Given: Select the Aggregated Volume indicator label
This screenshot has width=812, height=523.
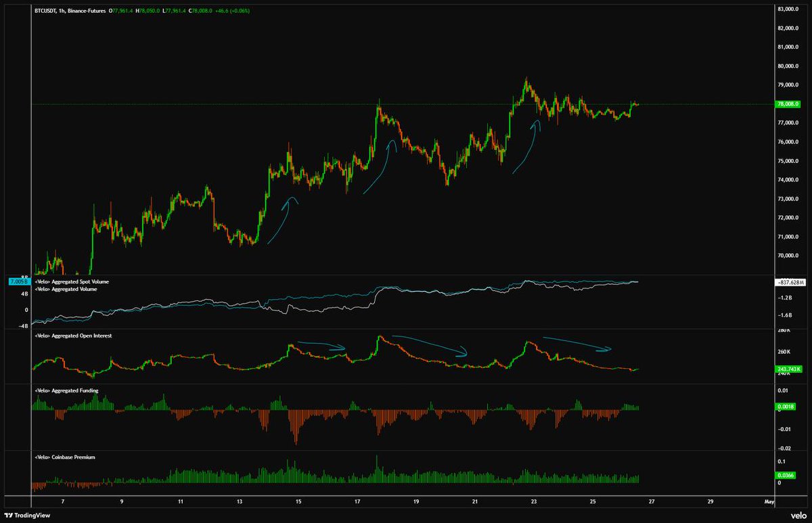Looking at the screenshot, I should pos(65,289).
